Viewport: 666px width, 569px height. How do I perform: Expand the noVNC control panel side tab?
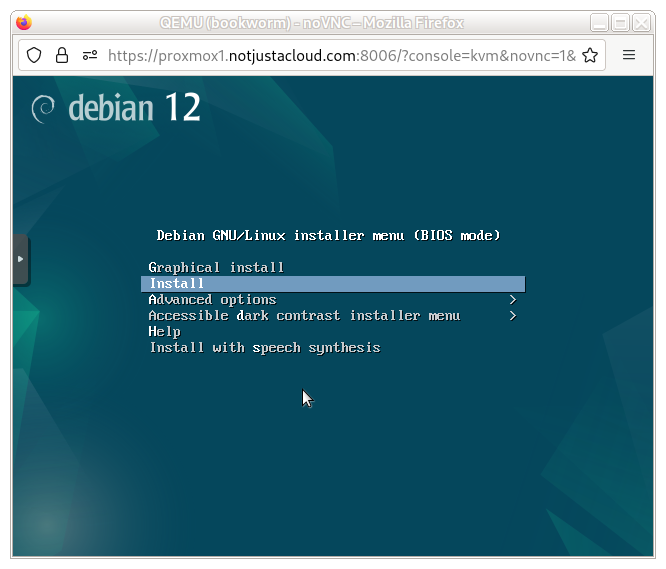[x=20, y=259]
